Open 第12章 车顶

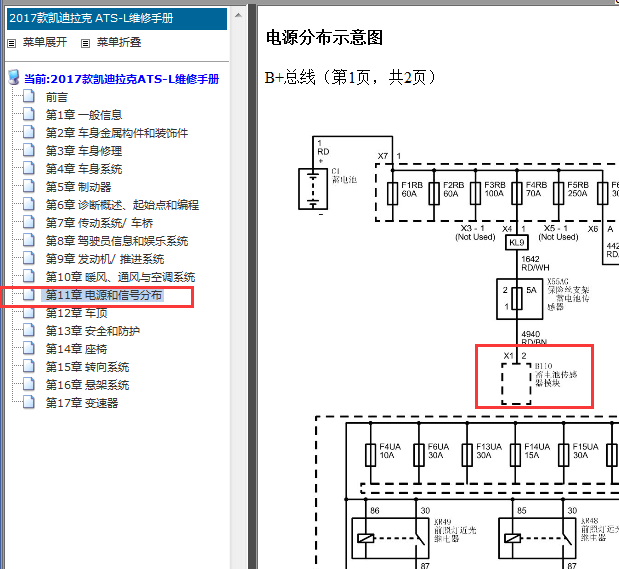pos(76,313)
